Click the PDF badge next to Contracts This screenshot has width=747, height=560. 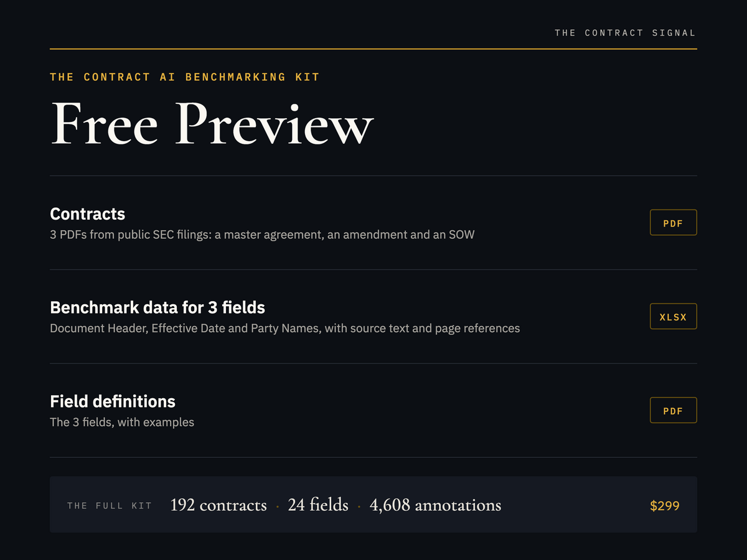point(673,223)
